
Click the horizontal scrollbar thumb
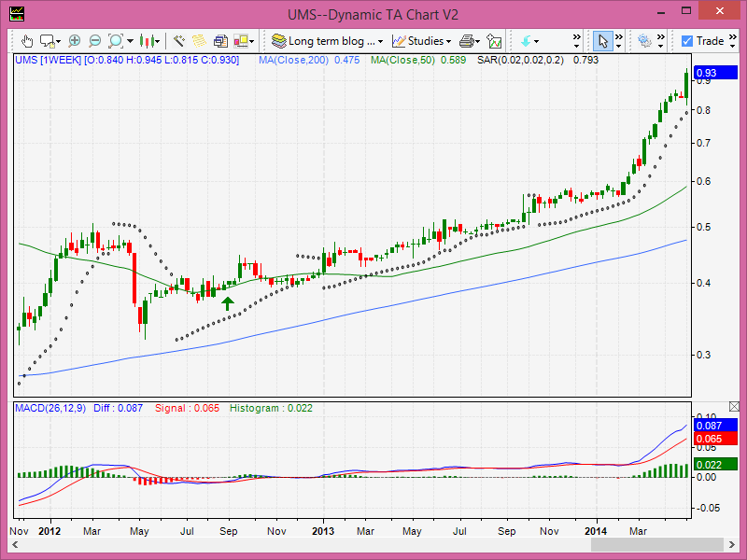pos(657,544)
